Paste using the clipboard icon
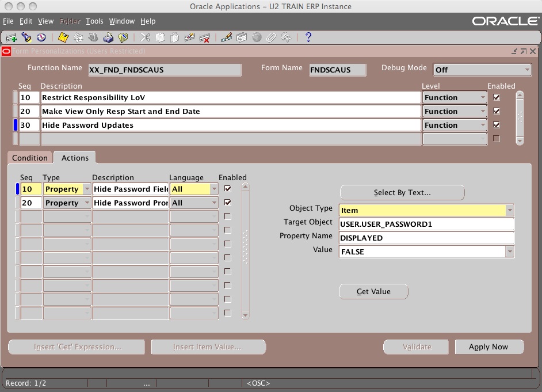The width and height of the screenshot is (542, 392). [175, 37]
